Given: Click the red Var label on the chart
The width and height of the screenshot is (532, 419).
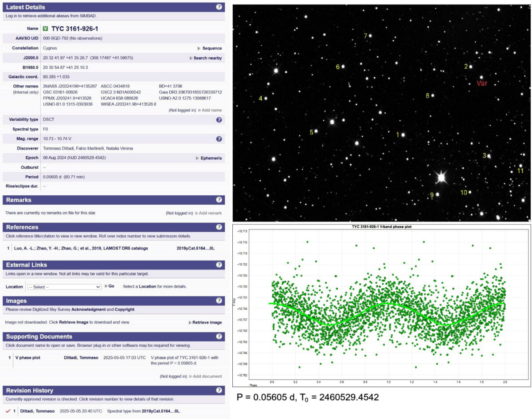Looking at the screenshot, I should 482,83.
